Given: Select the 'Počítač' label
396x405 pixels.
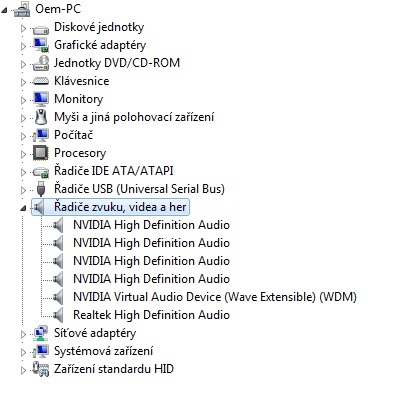Looking at the screenshot, I should tap(73, 135).
